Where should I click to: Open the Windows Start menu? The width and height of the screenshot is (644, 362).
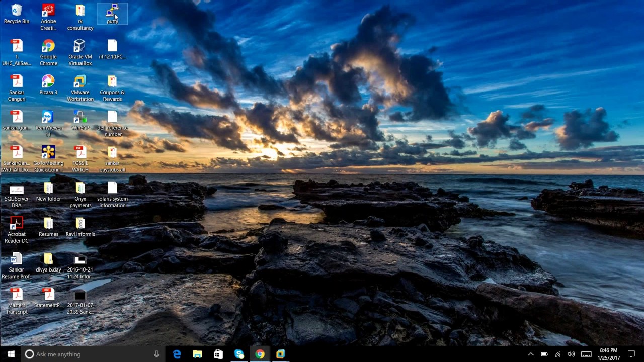(x=11, y=354)
